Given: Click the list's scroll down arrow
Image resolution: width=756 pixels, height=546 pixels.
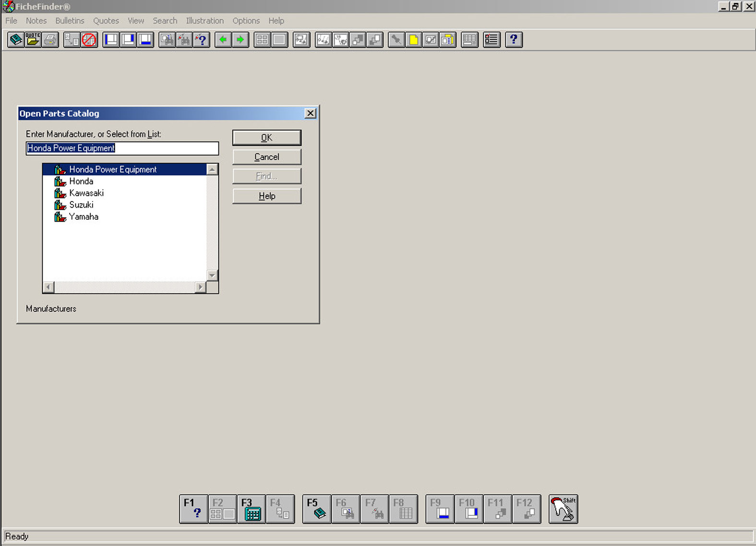Looking at the screenshot, I should click(x=212, y=275).
